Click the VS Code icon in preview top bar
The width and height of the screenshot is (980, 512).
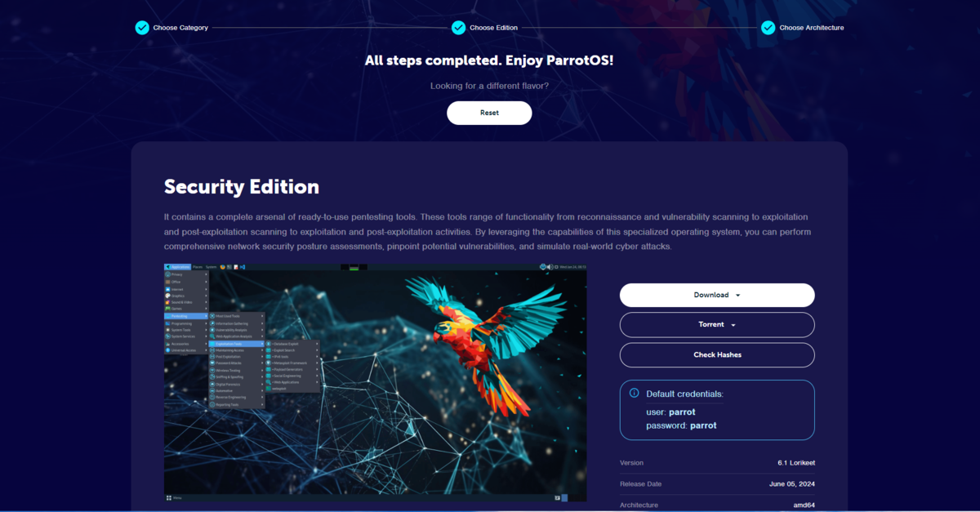point(243,267)
